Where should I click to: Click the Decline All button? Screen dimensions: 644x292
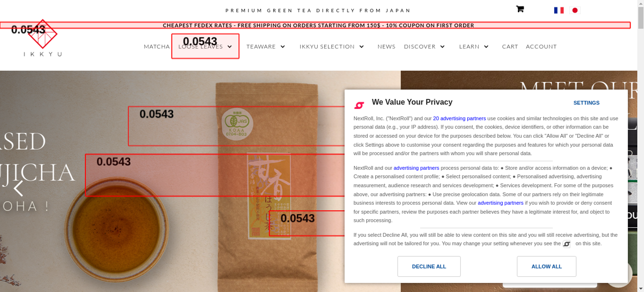coord(429,266)
